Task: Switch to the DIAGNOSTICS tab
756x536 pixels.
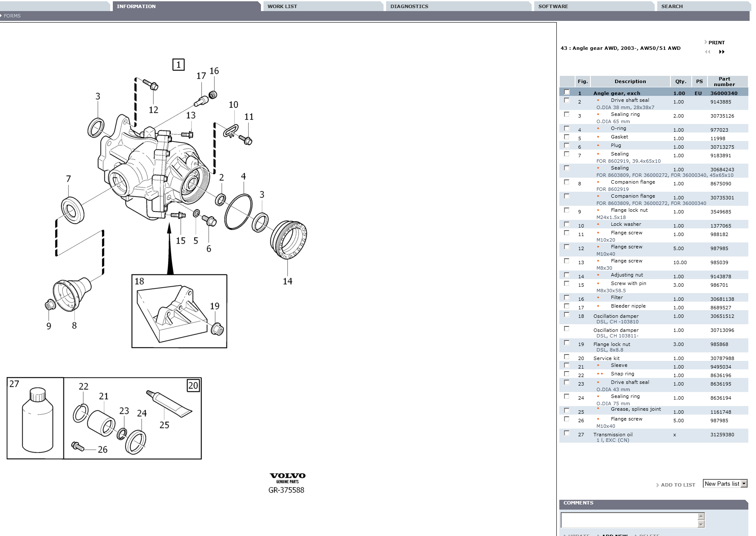Action: coord(458,6)
